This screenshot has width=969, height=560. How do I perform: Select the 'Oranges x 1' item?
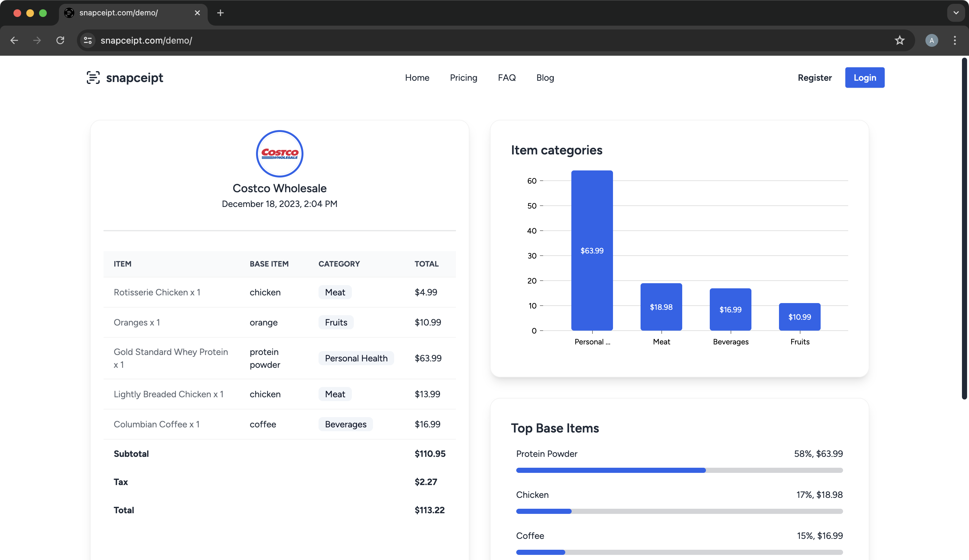[x=137, y=322]
